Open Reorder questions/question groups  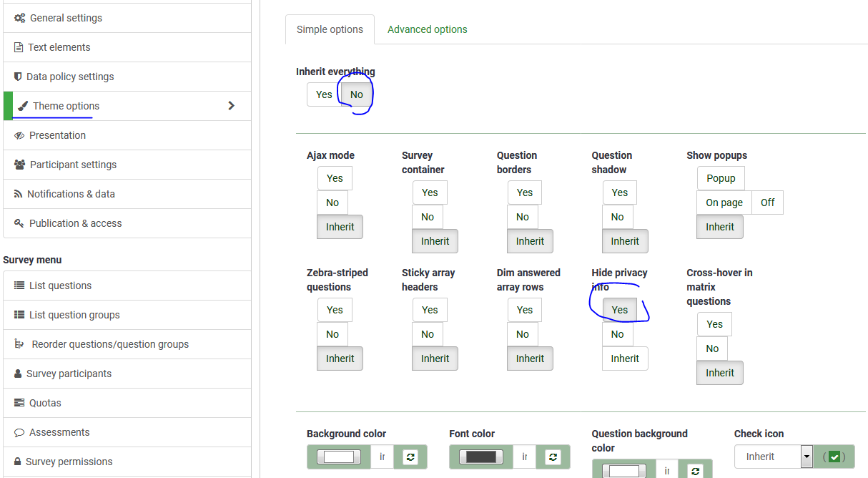click(110, 344)
